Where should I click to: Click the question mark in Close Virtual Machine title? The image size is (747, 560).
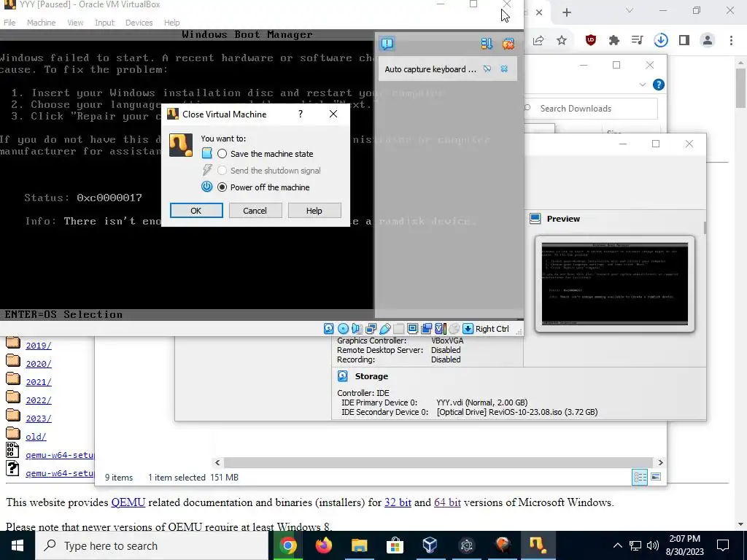tap(300, 114)
